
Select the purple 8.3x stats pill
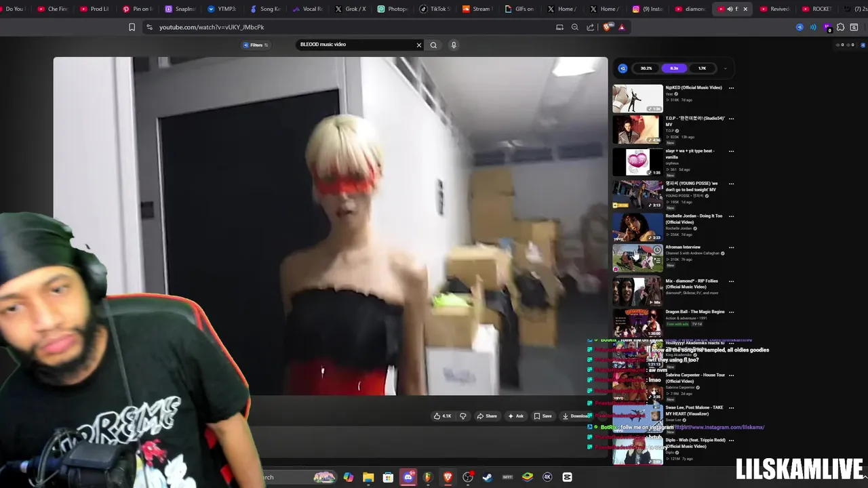point(673,68)
